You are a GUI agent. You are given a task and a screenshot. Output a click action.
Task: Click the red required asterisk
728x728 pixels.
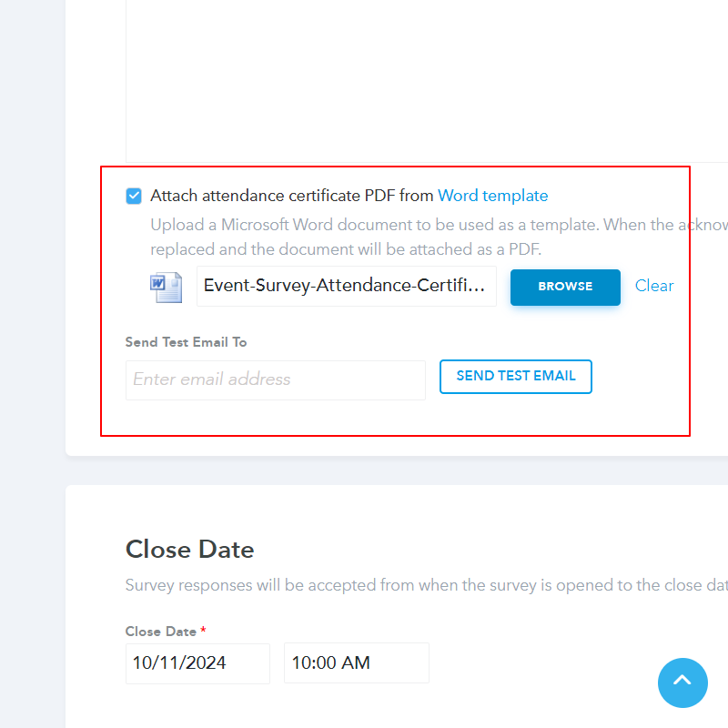204,631
